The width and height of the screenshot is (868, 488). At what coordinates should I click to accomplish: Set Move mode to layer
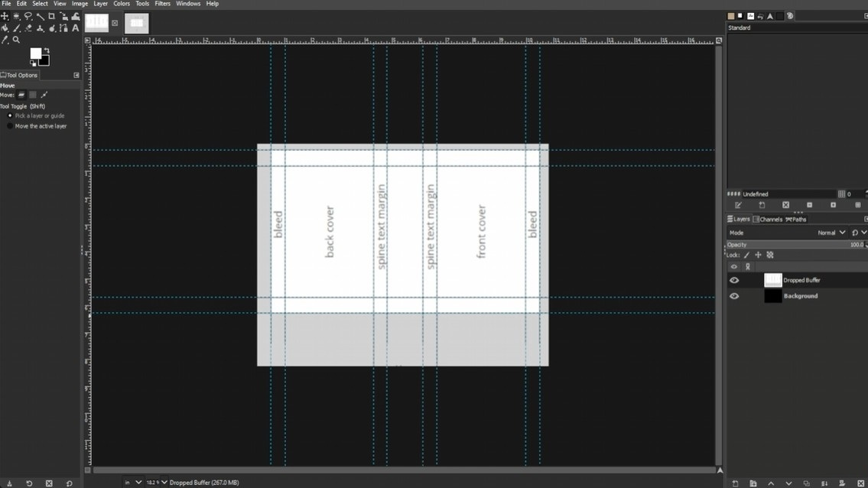pyautogui.click(x=21, y=95)
